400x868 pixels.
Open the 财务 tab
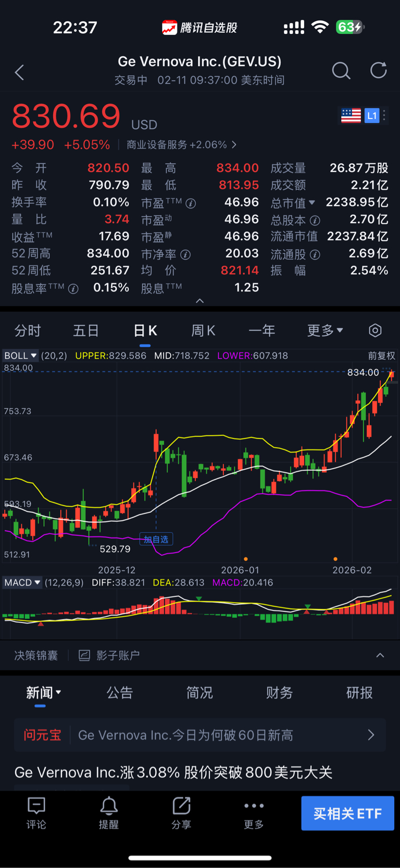pyautogui.click(x=279, y=692)
